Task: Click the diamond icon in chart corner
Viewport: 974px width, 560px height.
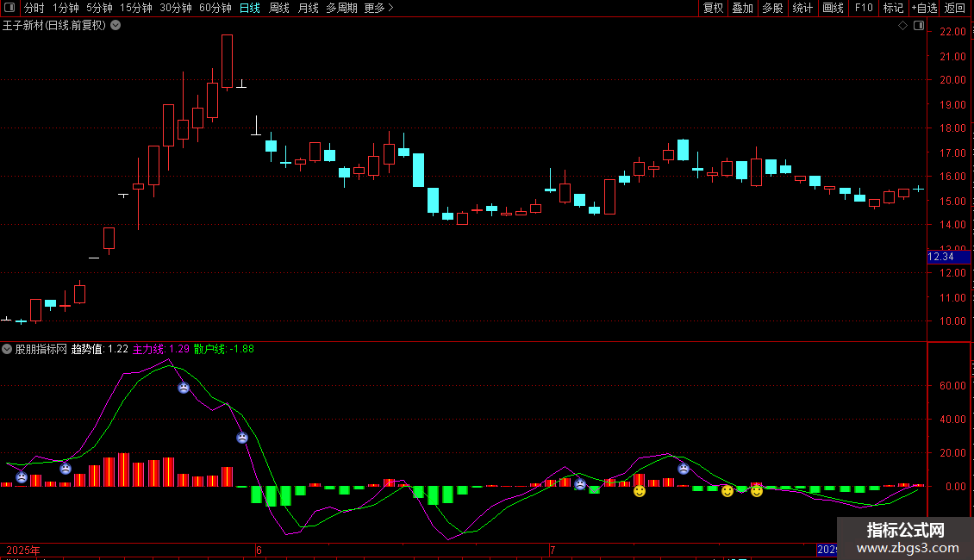Action: click(902, 26)
